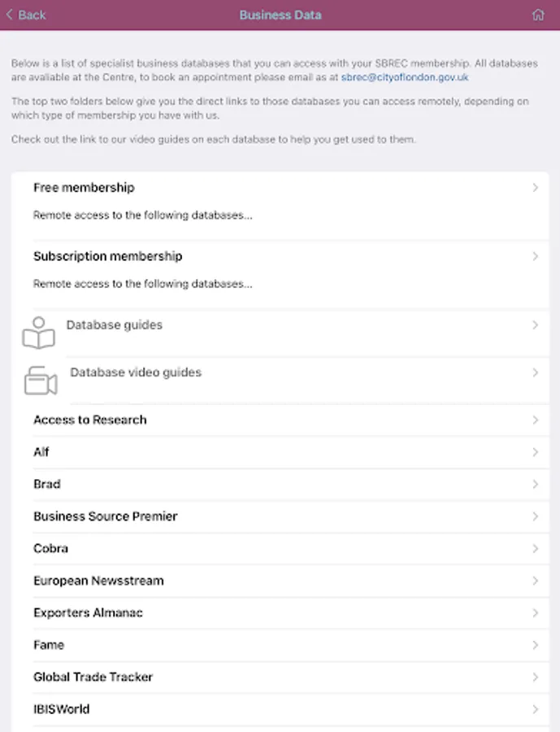Select Business Source Premier database
The width and height of the screenshot is (560, 732).
tap(106, 516)
